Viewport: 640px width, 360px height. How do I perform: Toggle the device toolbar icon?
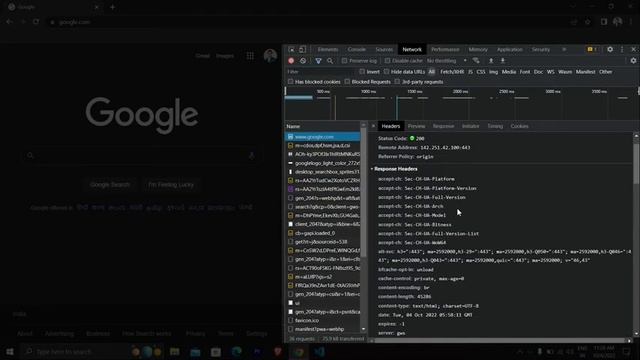[302, 49]
